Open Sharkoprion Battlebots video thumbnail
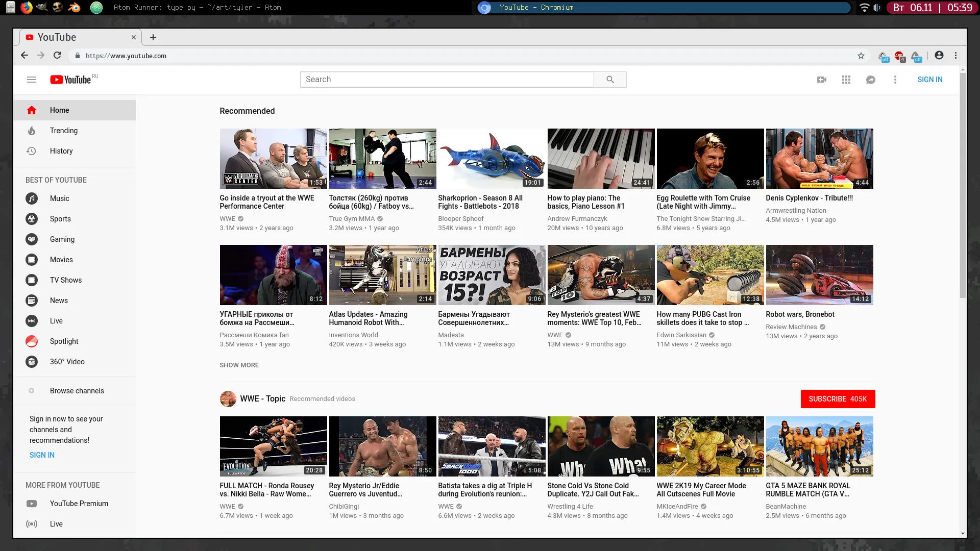Viewport: 980px width, 551px height. (492, 159)
